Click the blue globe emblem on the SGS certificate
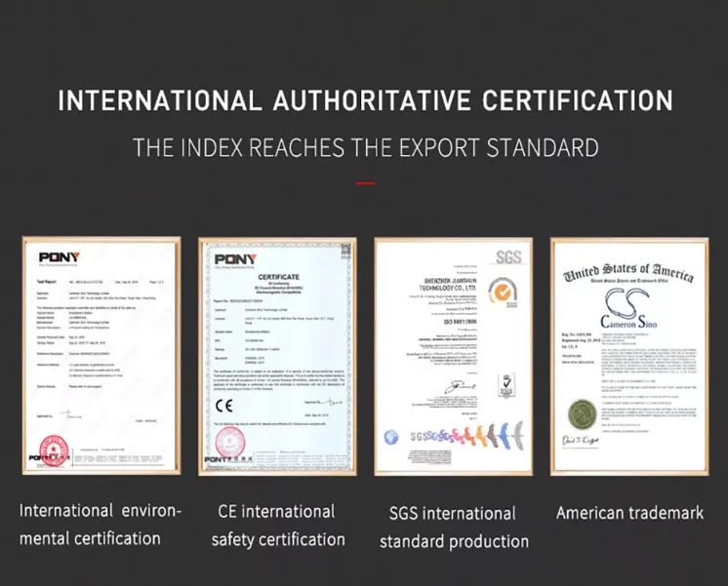 coord(392,436)
